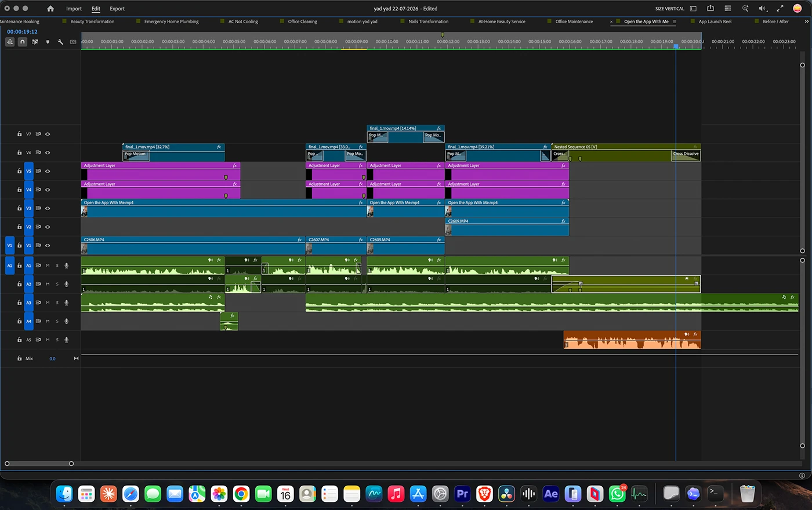Hide track V6 with its eye icon
This screenshot has width=812, height=510.
tap(48, 153)
